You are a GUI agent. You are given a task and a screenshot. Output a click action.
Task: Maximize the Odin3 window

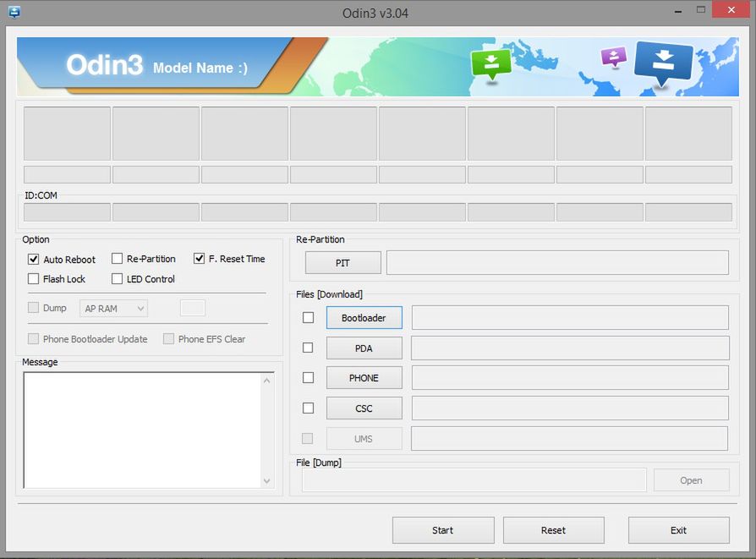coord(700,10)
